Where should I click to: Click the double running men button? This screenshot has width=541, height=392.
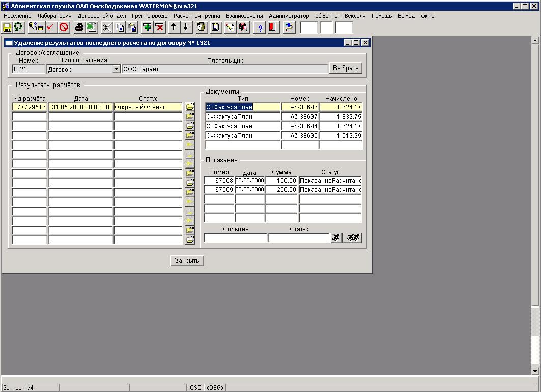[x=352, y=237]
